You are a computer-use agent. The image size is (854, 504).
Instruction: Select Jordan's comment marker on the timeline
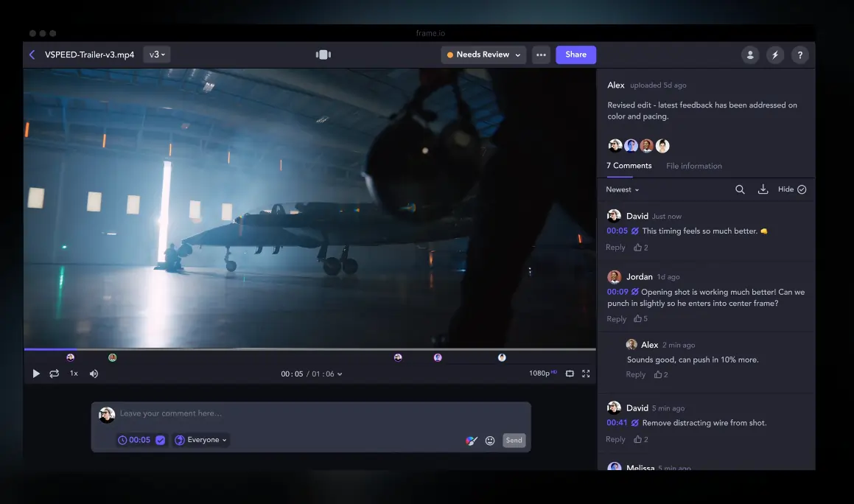click(x=113, y=357)
